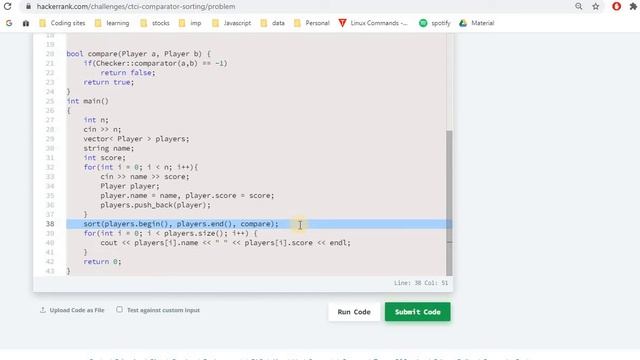Open the Linux Commands bookmark
Viewport: 640px width, 360px height.
pyautogui.click(x=373, y=23)
